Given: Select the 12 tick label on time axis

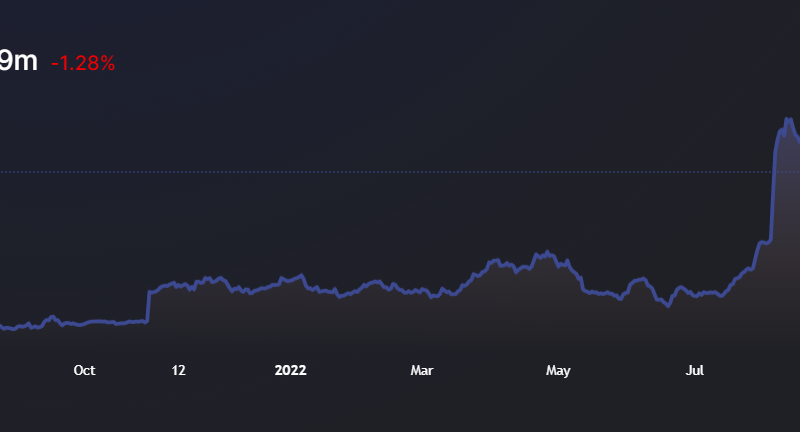Looking at the screenshot, I should [178, 371].
